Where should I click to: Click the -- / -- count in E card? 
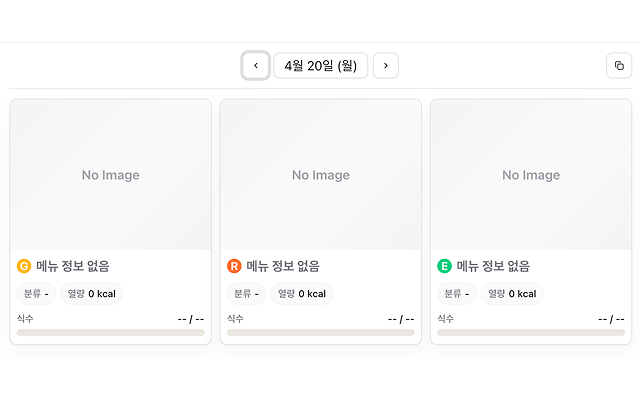(x=611, y=319)
